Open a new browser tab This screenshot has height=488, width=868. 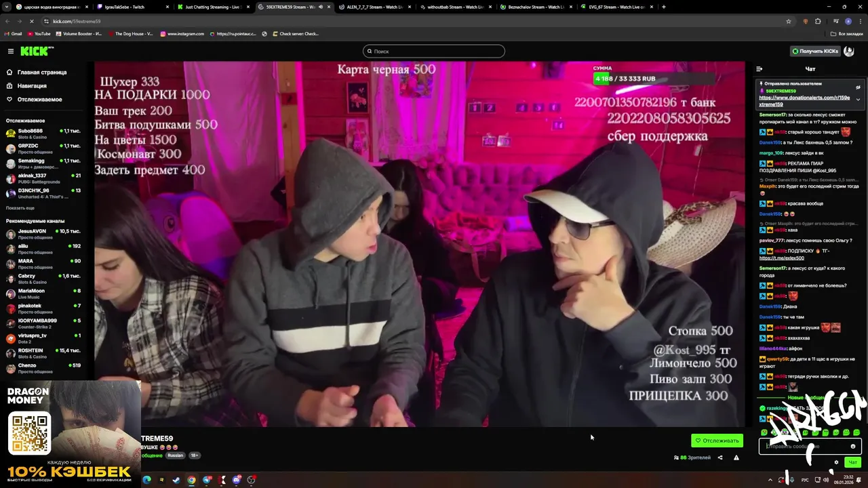point(663,7)
